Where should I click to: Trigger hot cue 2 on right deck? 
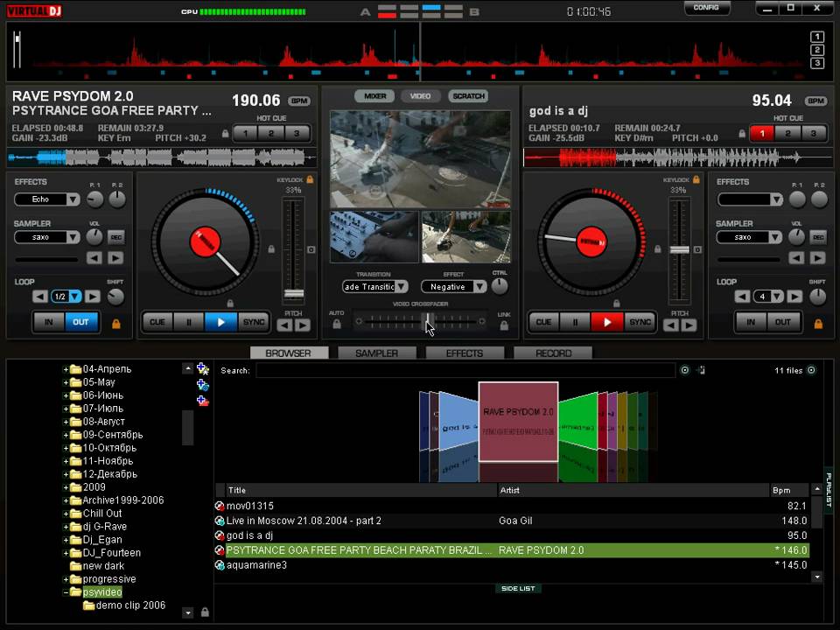[x=787, y=133]
